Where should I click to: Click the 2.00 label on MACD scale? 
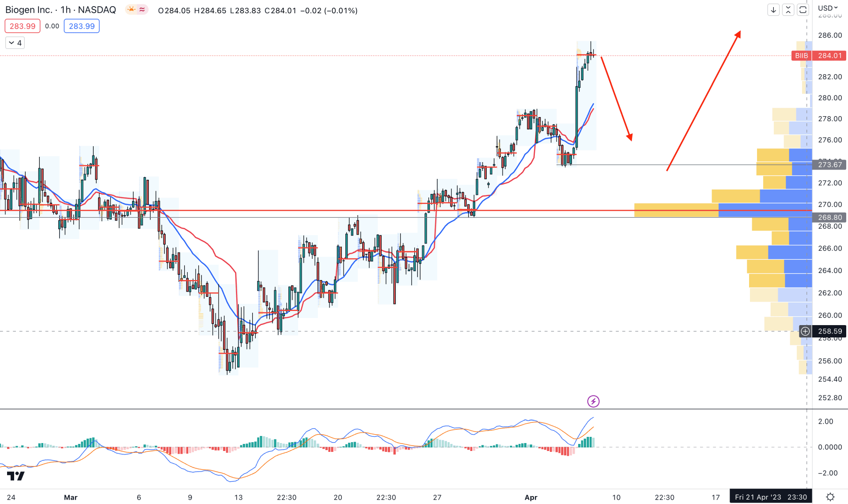[x=825, y=421]
